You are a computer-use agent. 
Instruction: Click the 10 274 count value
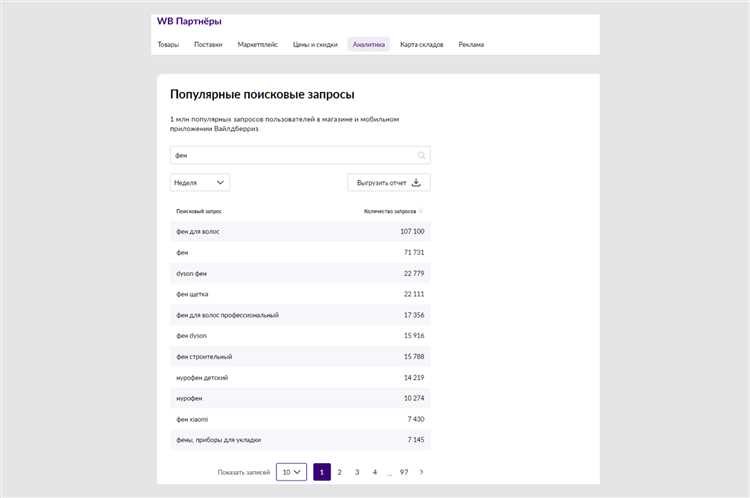tap(414, 398)
